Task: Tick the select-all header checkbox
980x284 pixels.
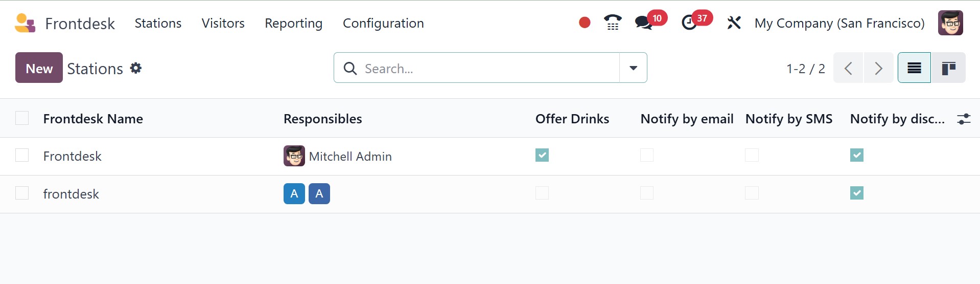Action: pos(22,118)
